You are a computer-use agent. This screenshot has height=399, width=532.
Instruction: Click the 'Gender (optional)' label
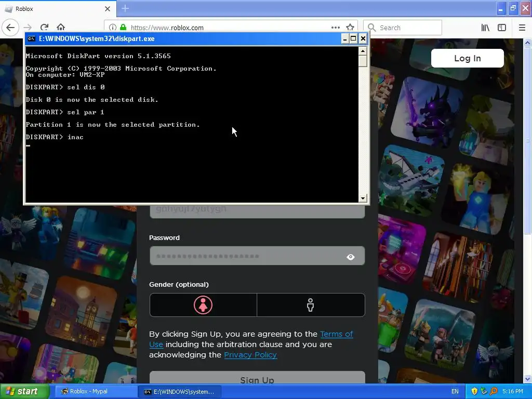click(179, 285)
